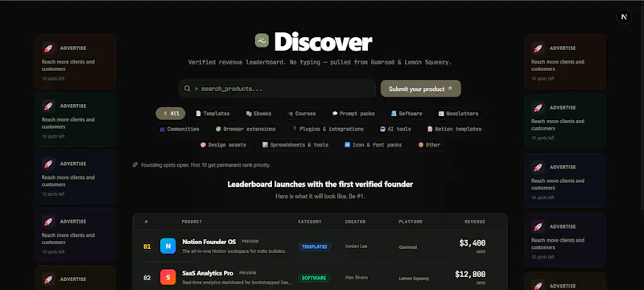Filter by Other category
This screenshot has width=644, height=290.
click(429, 144)
